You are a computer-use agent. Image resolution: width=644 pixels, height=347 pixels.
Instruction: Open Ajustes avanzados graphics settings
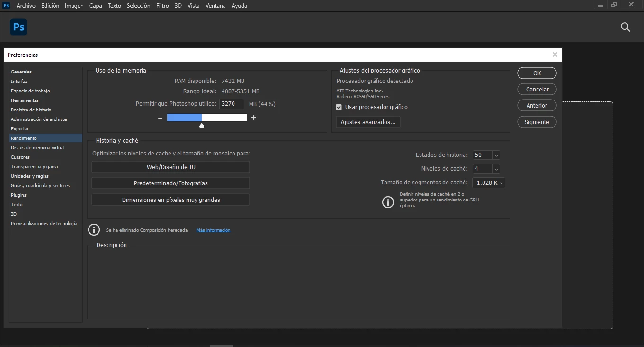[368, 122]
